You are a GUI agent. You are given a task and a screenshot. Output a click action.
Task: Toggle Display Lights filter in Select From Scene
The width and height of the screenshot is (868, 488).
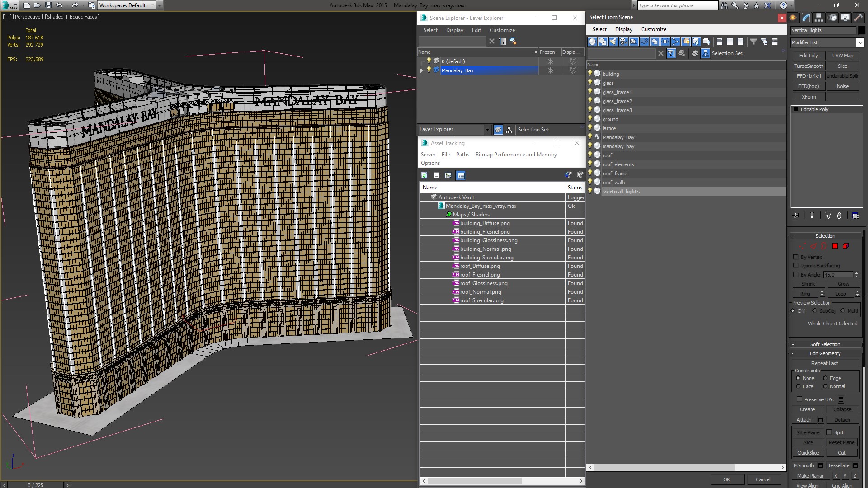click(613, 42)
